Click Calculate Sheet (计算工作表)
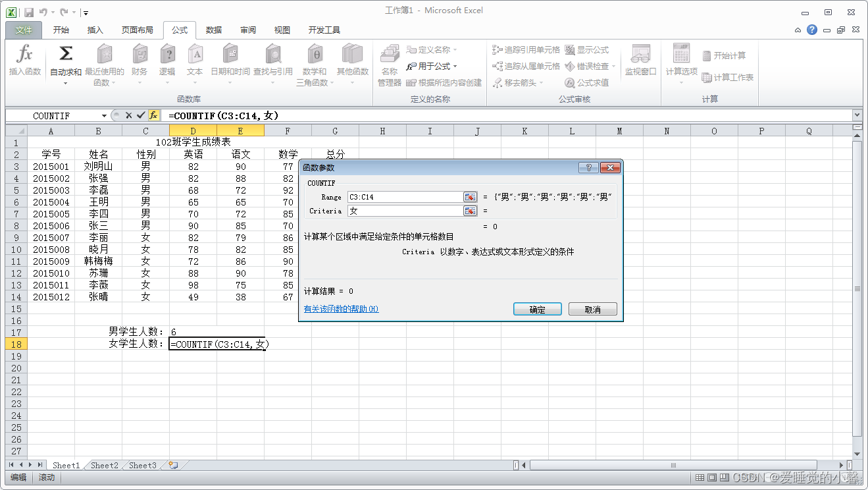868x490 pixels. click(728, 77)
